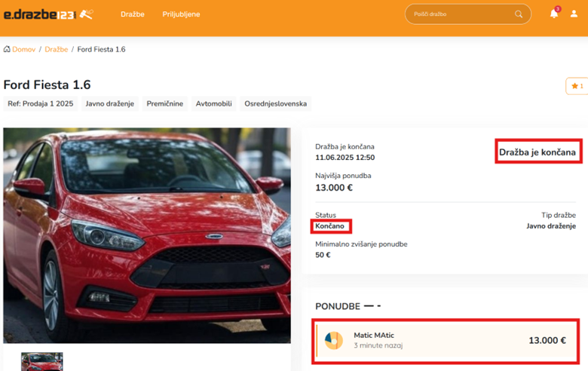Click the search magnifier icon
Image resolution: width=588 pixels, height=371 pixels.
pos(519,14)
